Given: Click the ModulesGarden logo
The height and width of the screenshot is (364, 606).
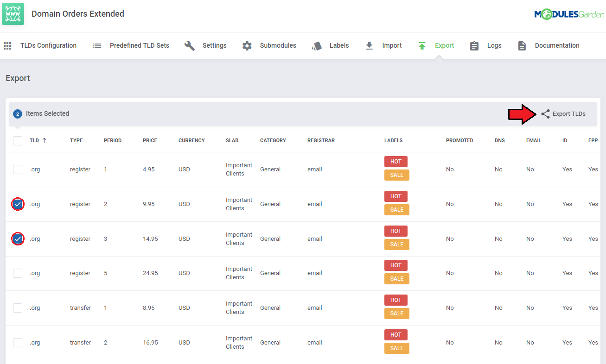Looking at the screenshot, I should (569, 14).
